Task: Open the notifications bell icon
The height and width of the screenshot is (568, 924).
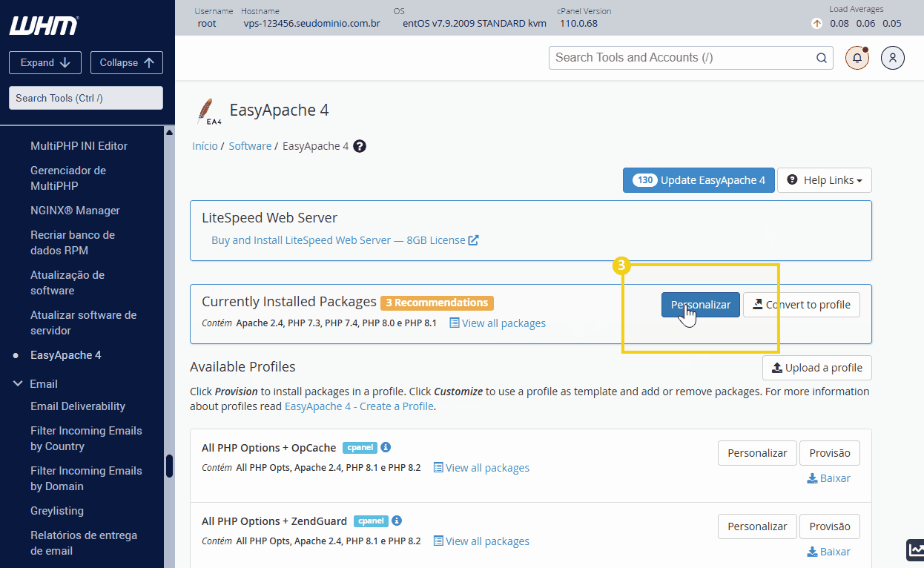Action: 857,58
